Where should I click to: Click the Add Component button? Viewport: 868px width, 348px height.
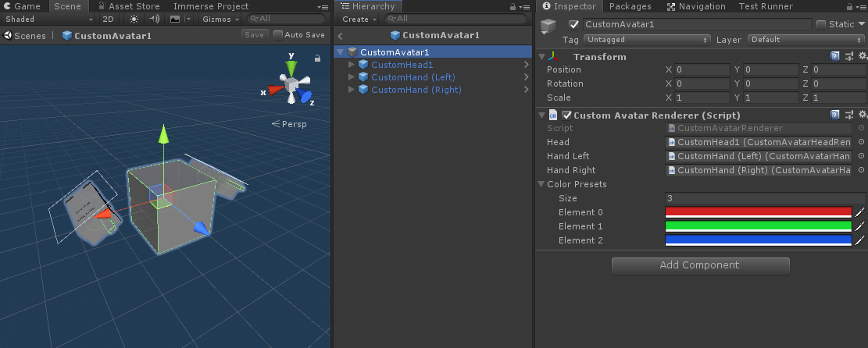700,265
